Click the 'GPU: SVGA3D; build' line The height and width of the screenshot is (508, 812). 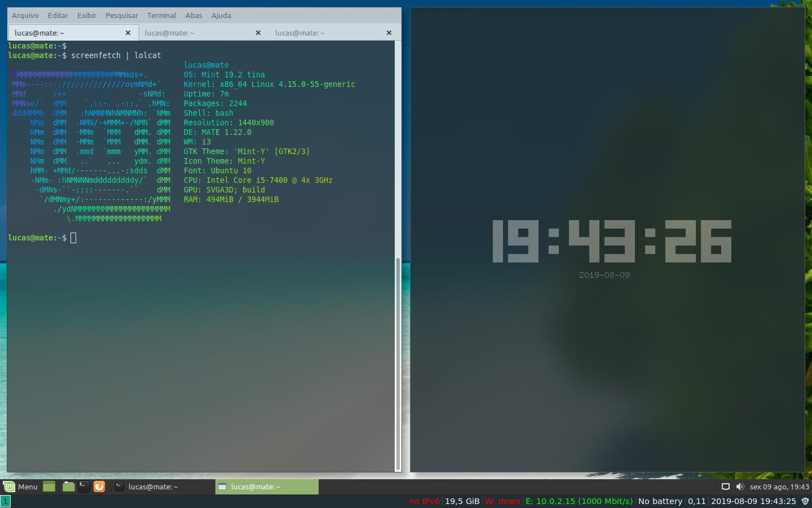point(224,190)
